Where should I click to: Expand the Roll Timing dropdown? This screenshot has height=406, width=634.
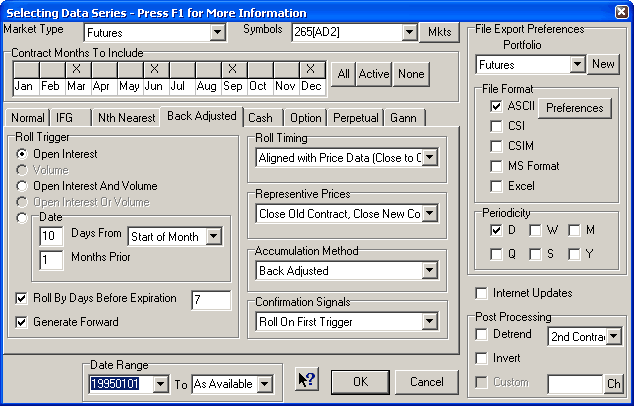pyautogui.click(x=428, y=158)
